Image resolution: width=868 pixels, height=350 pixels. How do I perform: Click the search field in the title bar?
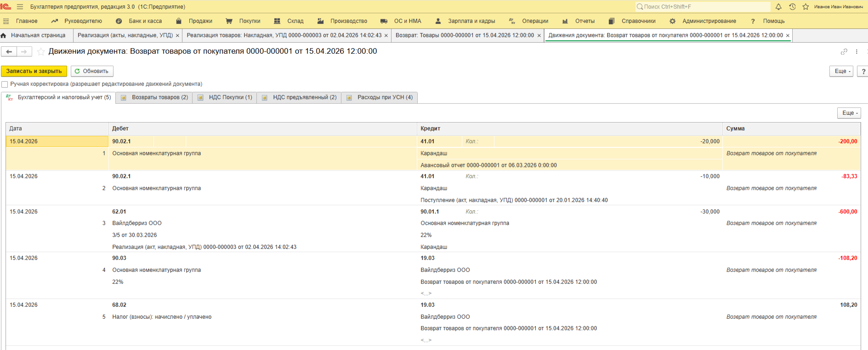point(703,7)
